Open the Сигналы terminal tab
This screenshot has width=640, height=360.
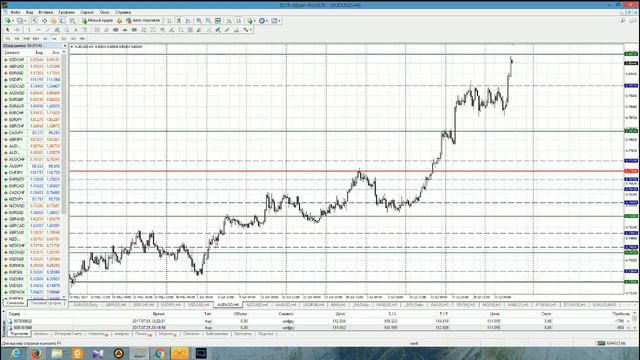point(191,334)
